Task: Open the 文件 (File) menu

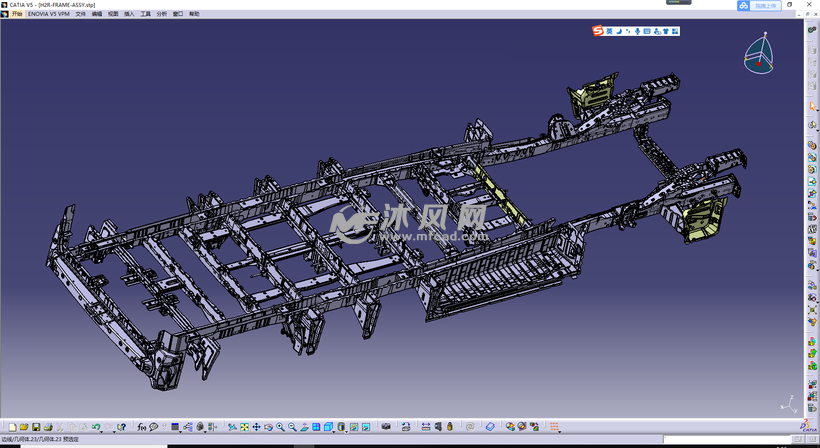Action: tap(81, 14)
